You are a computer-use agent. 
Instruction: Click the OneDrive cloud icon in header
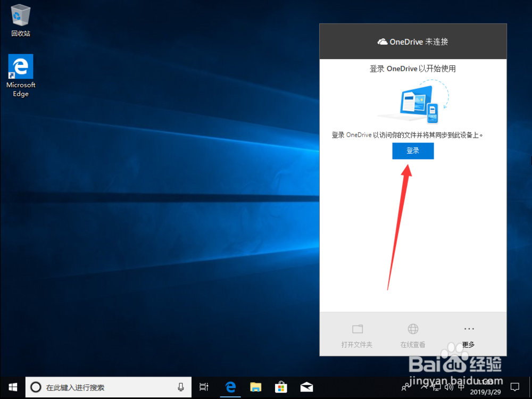pos(383,41)
